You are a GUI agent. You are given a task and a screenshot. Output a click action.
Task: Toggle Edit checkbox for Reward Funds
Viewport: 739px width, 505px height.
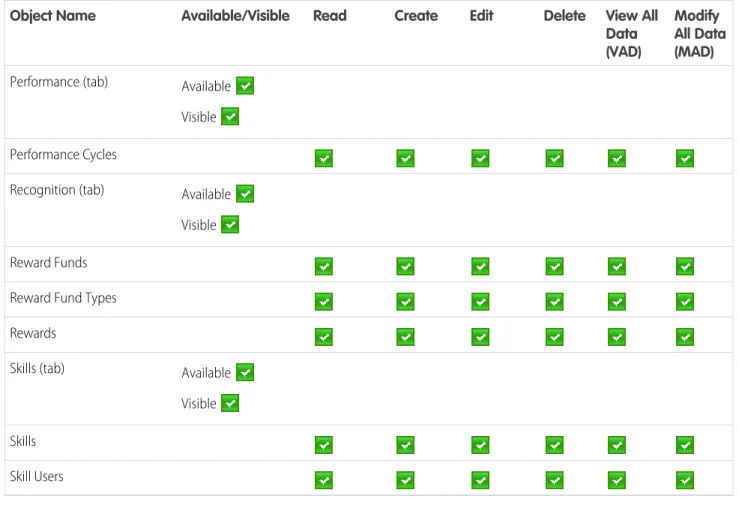click(x=480, y=266)
